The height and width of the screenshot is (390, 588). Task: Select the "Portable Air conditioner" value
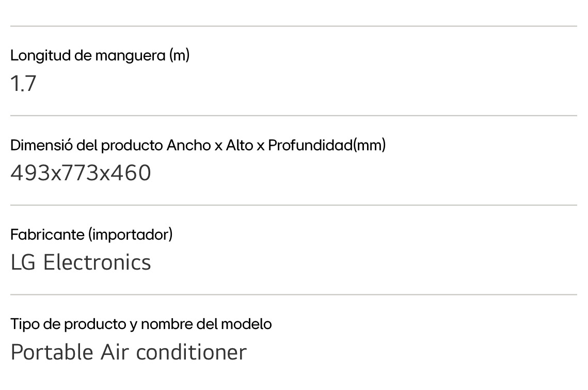[x=129, y=352]
